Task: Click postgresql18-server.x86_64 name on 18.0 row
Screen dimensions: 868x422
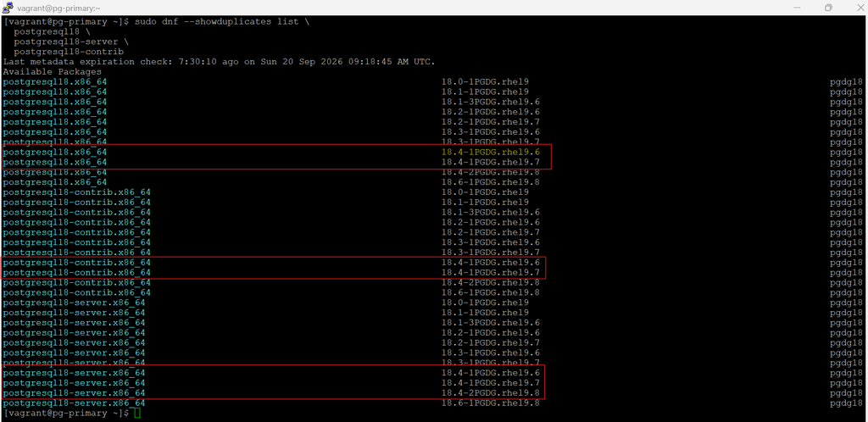Action: point(75,303)
